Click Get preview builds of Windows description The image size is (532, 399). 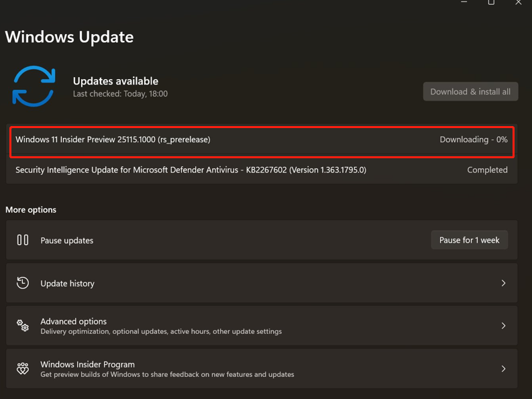(x=167, y=375)
